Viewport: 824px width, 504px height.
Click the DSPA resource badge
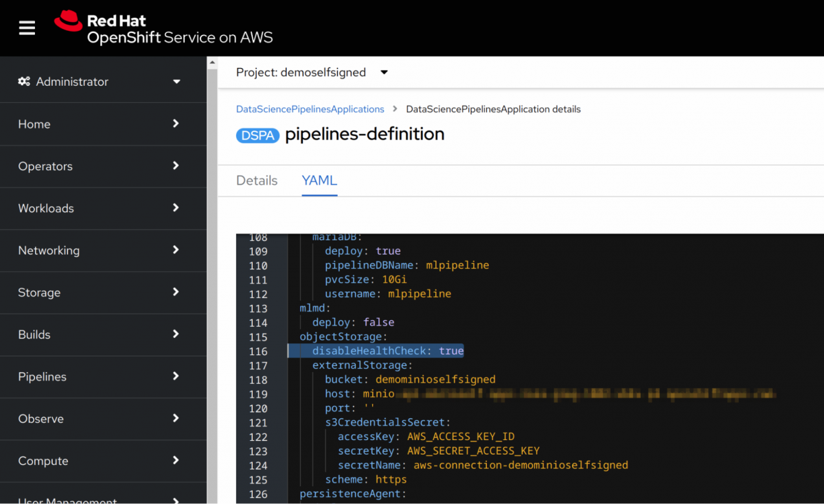[257, 135]
